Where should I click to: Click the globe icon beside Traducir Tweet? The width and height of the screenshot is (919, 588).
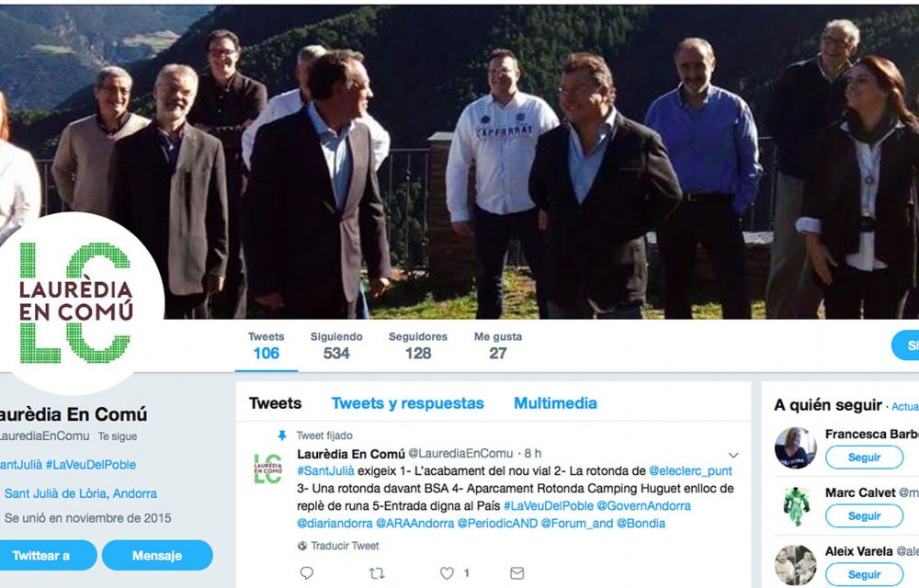[x=302, y=546]
